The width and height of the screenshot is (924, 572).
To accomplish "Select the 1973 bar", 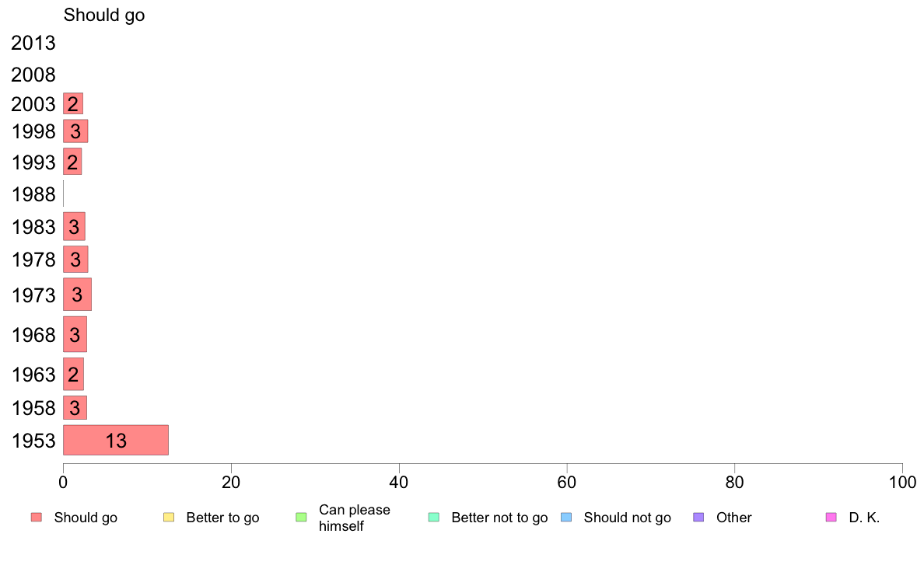I will point(77,295).
